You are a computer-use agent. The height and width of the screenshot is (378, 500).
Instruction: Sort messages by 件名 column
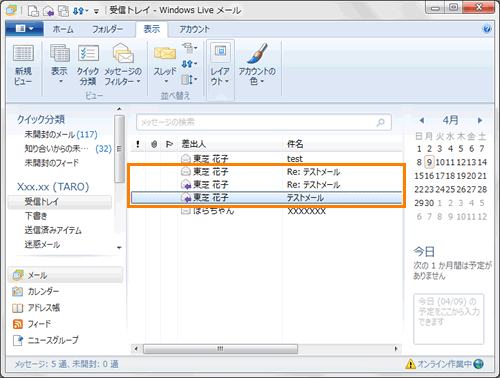pyautogui.click(x=343, y=144)
